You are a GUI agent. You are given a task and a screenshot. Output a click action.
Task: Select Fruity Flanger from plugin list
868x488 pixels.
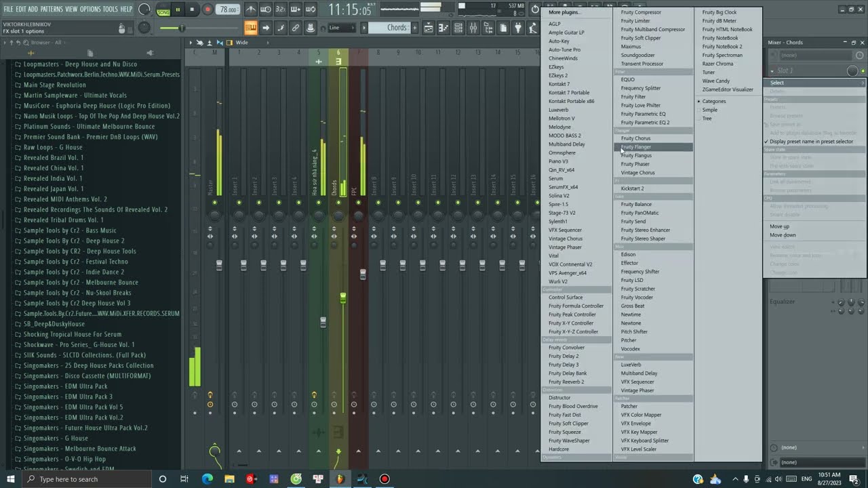pos(653,147)
